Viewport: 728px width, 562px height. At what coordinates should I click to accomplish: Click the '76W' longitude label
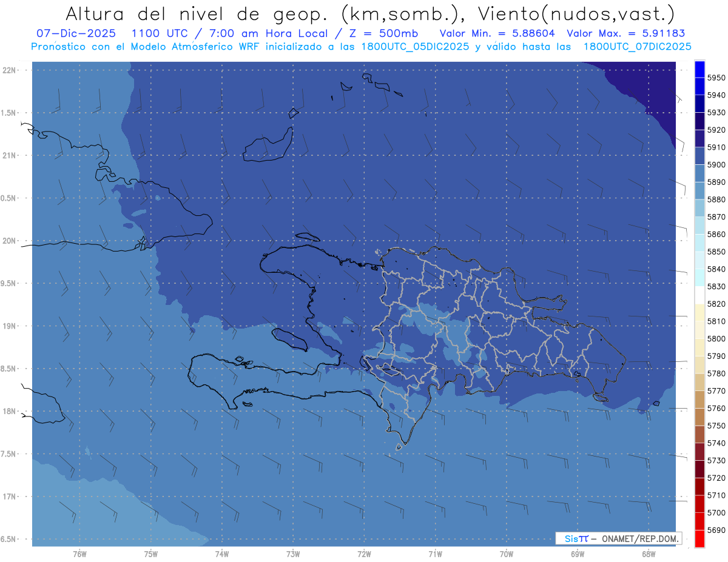tap(79, 554)
